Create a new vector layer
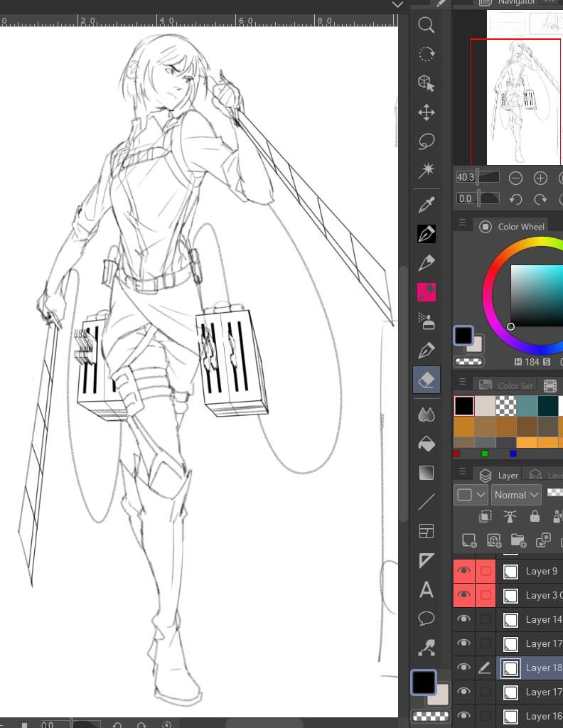563x728 pixels. click(493, 540)
